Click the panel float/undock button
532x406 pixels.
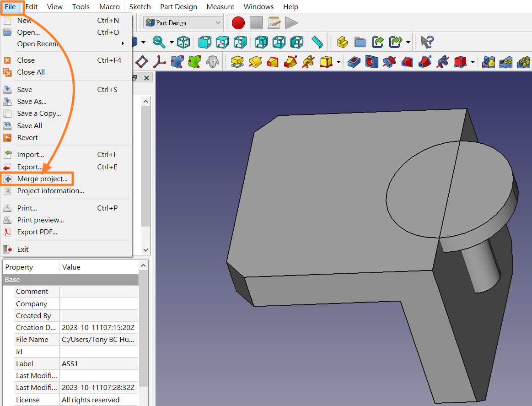134,78
